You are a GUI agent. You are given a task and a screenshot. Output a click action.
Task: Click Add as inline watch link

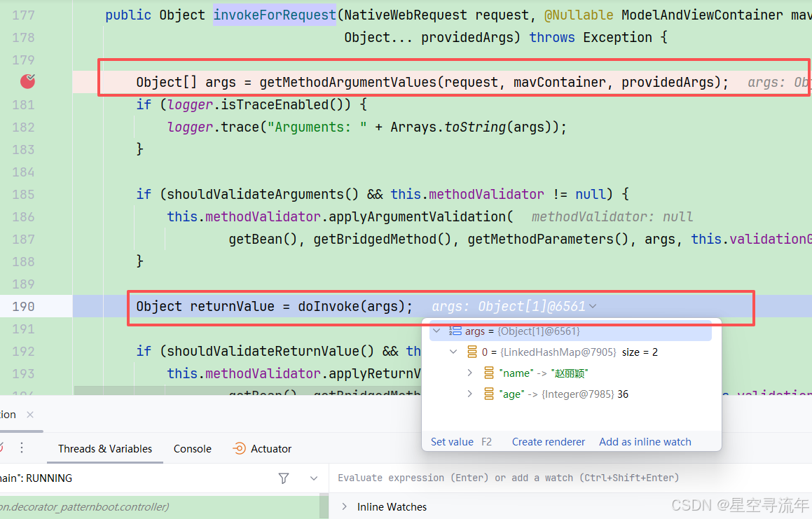click(x=645, y=442)
